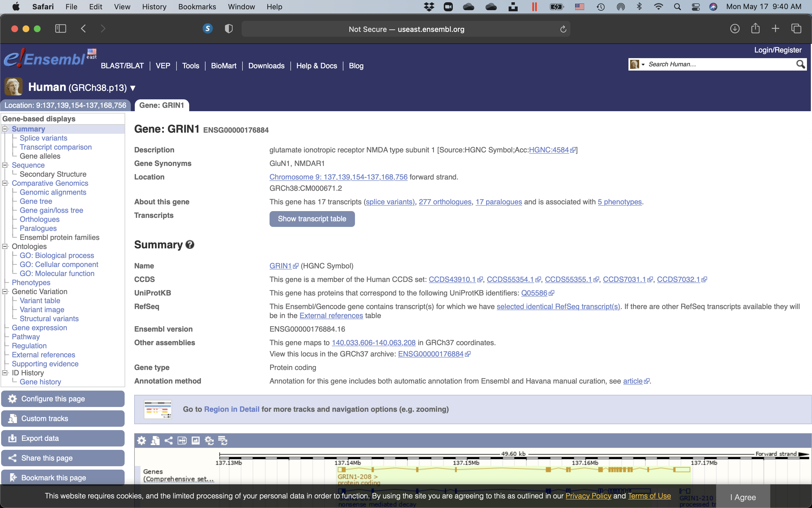Open a new Safari tab
The height and width of the screenshot is (508, 812).
[x=775, y=29]
